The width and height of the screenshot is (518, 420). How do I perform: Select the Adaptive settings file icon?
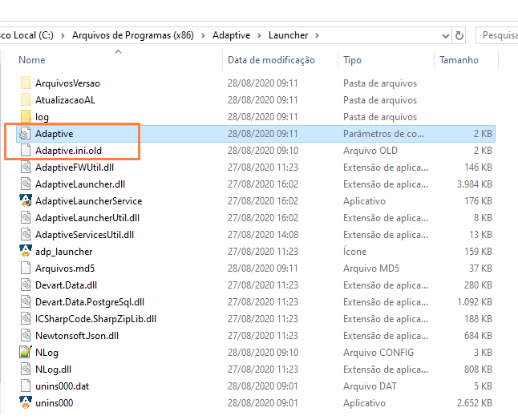pyautogui.click(x=26, y=133)
